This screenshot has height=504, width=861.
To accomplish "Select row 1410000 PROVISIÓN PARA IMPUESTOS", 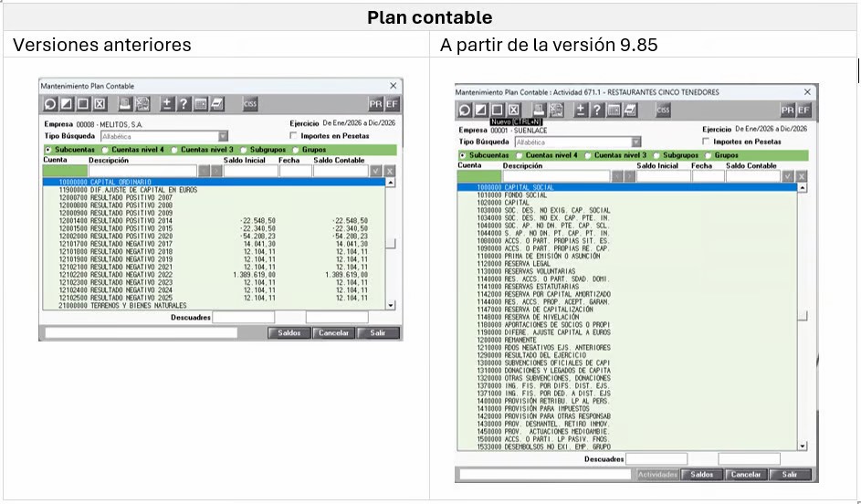I will click(627, 408).
